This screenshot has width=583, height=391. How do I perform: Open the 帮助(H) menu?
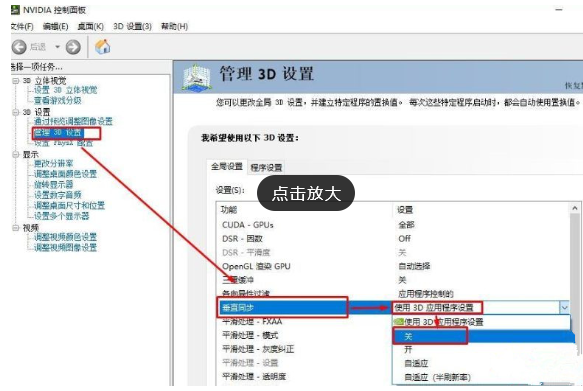click(x=174, y=26)
